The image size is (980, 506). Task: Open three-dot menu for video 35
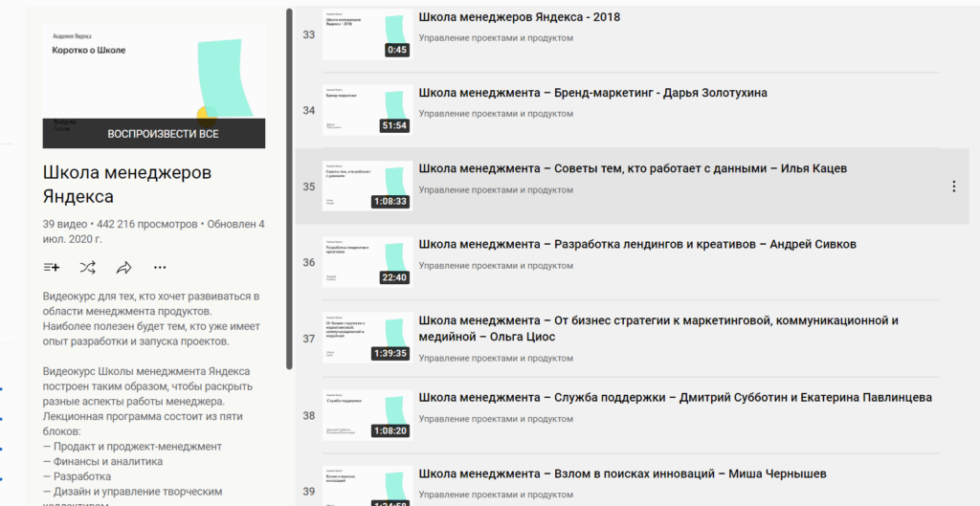pos(954,187)
